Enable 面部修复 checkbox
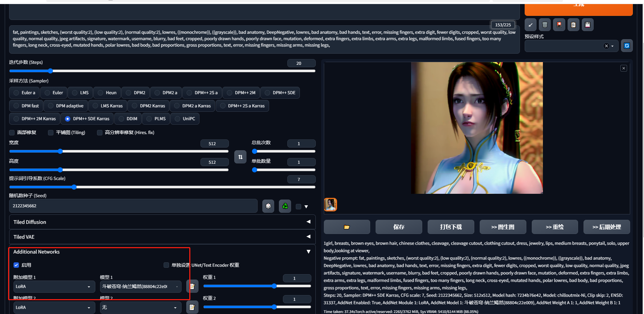 coord(12,133)
